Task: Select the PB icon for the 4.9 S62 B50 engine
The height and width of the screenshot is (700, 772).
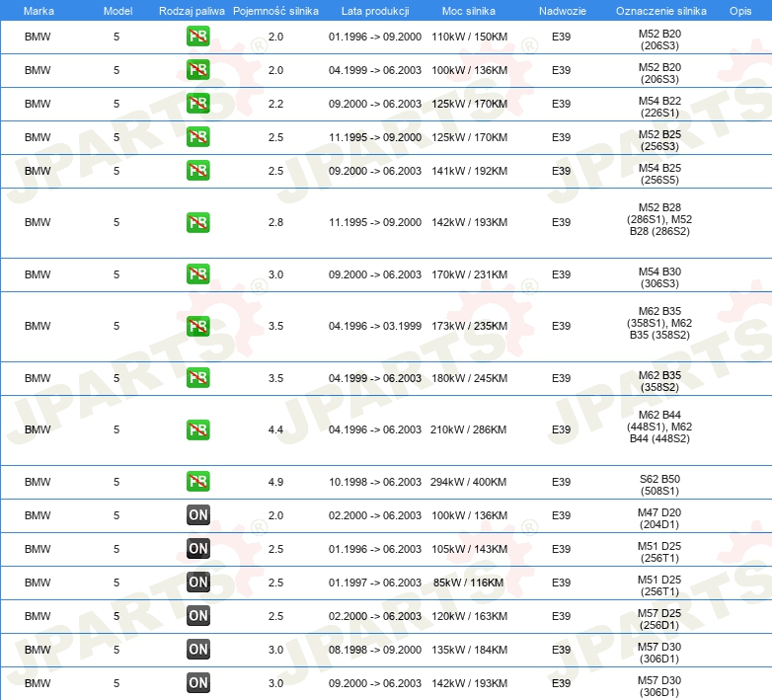Action: [197, 482]
